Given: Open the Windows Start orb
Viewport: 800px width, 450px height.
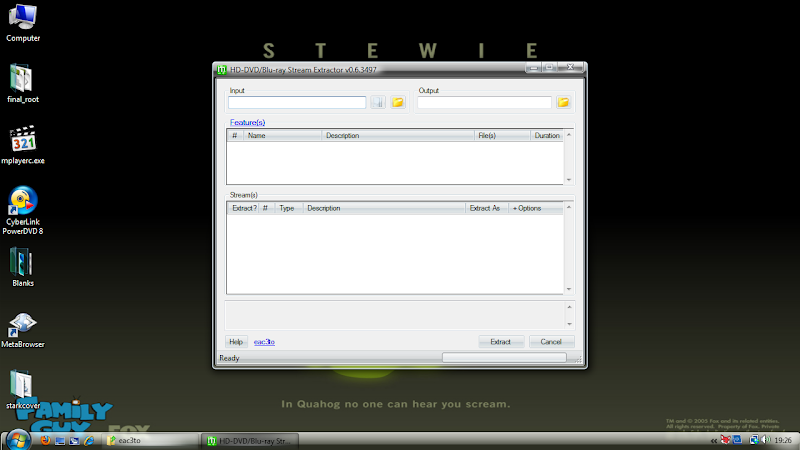Looking at the screenshot, I should [18, 440].
